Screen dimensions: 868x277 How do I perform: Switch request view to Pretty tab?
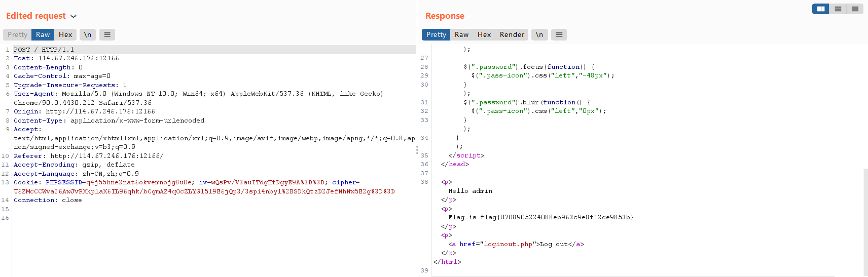pyautogui.click(x=17, y=34)
